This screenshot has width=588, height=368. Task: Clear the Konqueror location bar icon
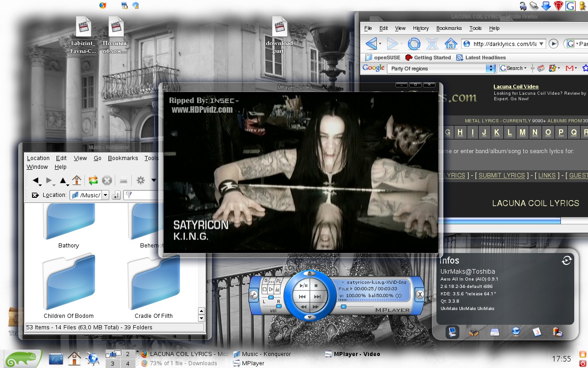[35, 195]
